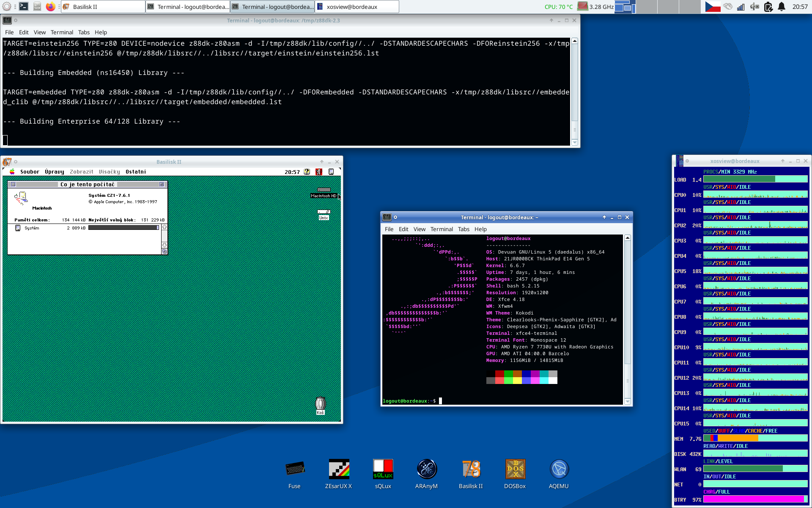Image resolution: width=812 pixels, height=508 pixels.
Task: Start sQLux from the desktop icons
Action: click(x=383, y=469)
